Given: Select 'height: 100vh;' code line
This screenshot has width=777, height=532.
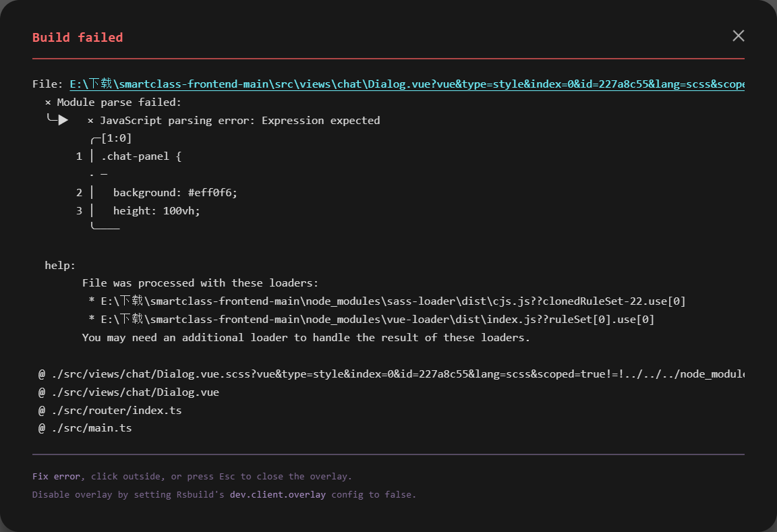Looking at the screenshot, I should 156,211.
